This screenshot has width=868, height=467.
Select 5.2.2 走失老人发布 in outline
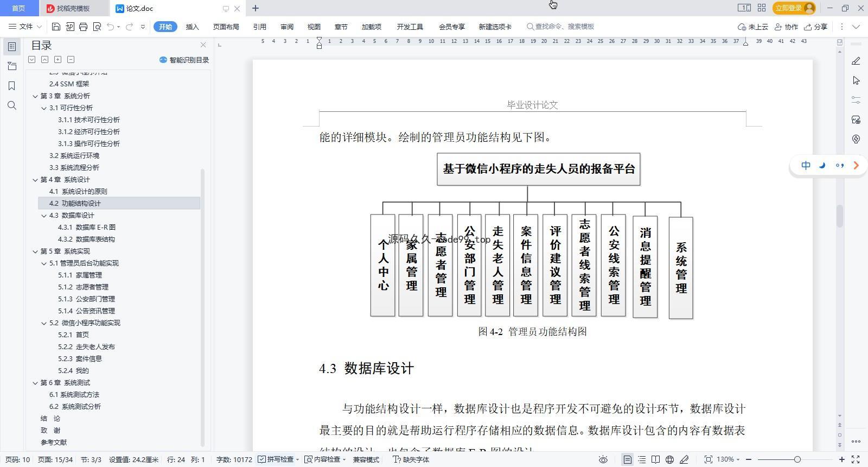pos(86,347)
